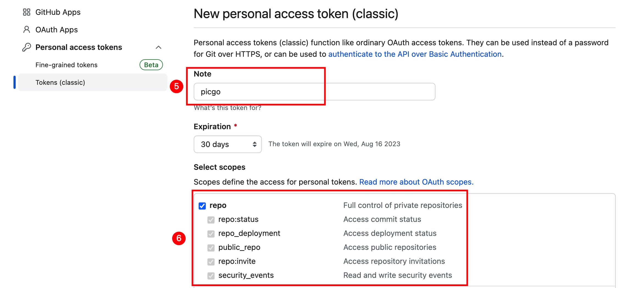Screen dimensions: 644x288
Task: Click the Personal access tokens key icon
Action: [27, 47]
